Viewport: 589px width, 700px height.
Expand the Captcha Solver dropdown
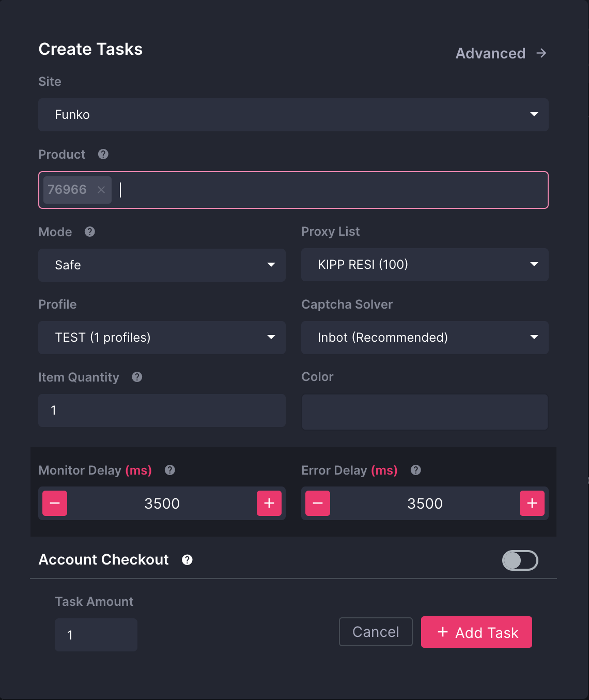[x=424, y=338]
